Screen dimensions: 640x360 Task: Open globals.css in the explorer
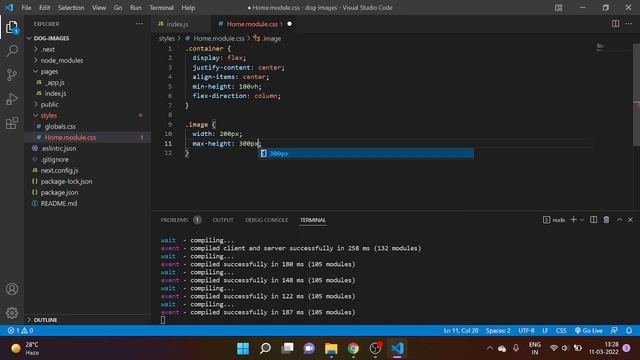[60, 126]
